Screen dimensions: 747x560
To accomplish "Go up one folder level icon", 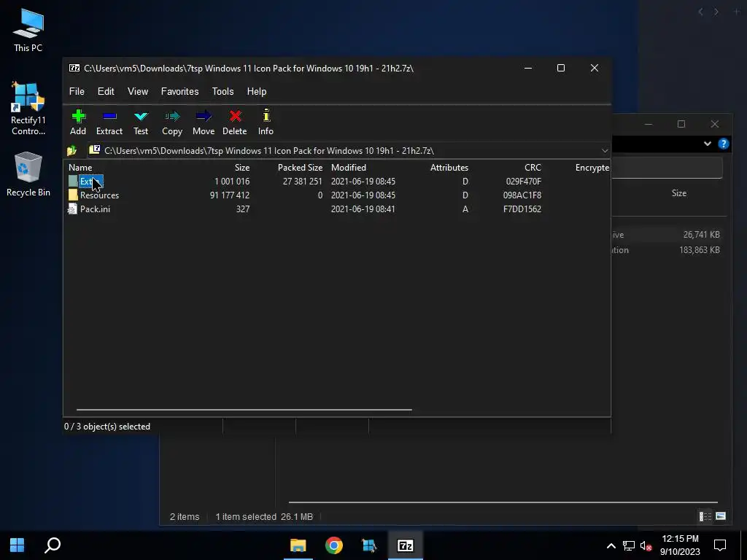I will point(72,151).
